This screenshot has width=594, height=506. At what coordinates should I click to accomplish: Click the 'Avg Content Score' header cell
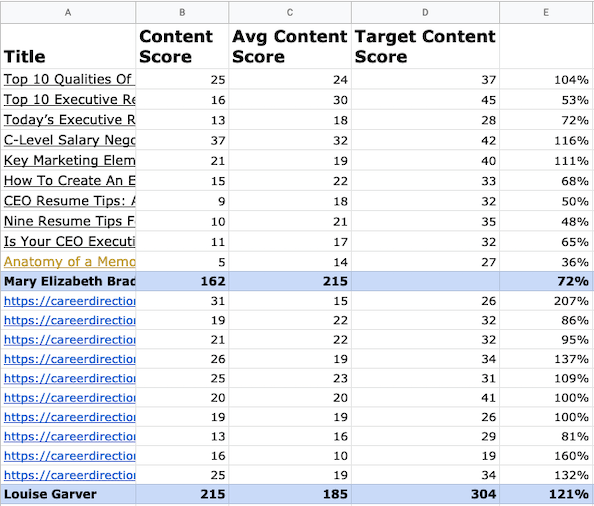click(x=290, y=46)
